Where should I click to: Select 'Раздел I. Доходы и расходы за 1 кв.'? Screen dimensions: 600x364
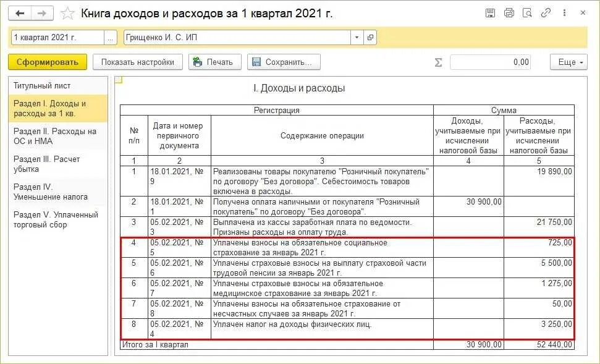[x=58, y=109]
